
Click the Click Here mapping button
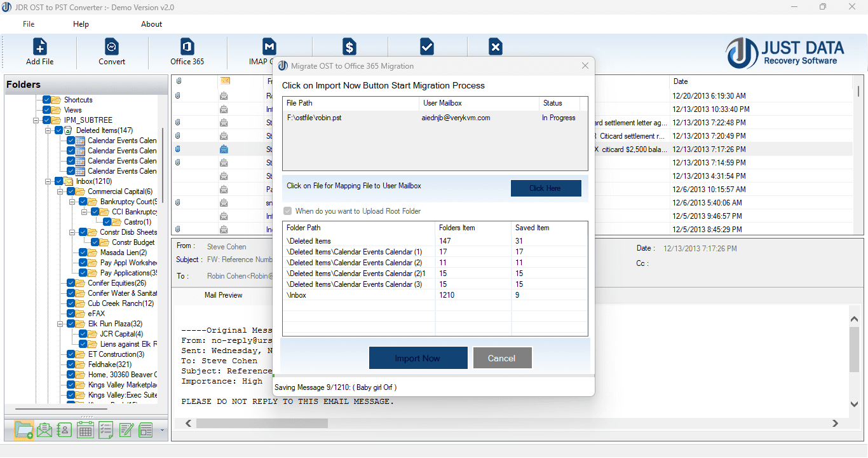coord(546,188)
